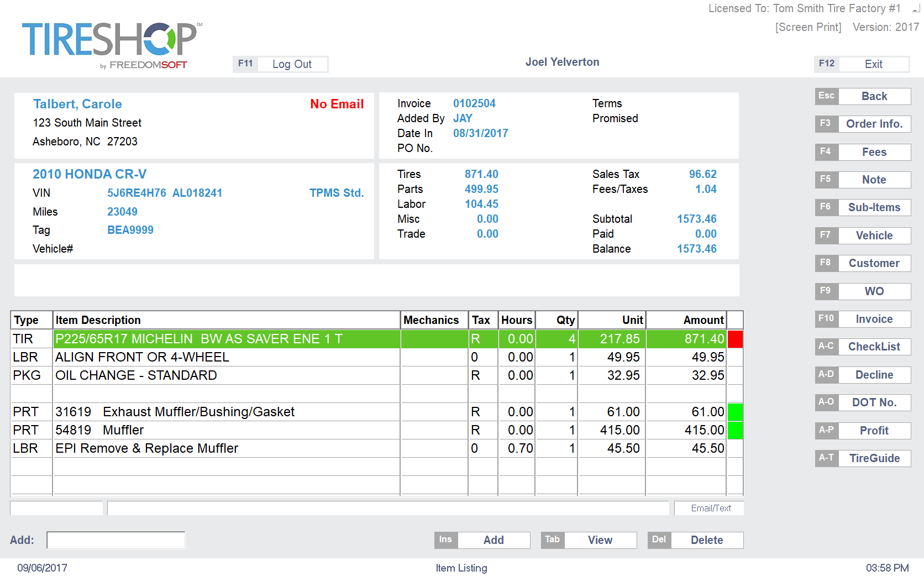Screen dimensions: 924x576
Task: Click the Tag value BEA9999
Action: (130, 230)
